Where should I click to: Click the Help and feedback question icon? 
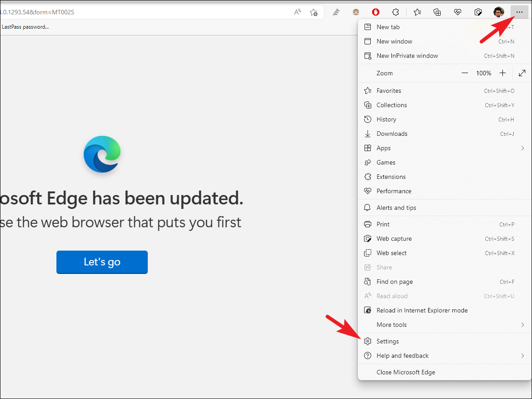click(x=368, y=356)
